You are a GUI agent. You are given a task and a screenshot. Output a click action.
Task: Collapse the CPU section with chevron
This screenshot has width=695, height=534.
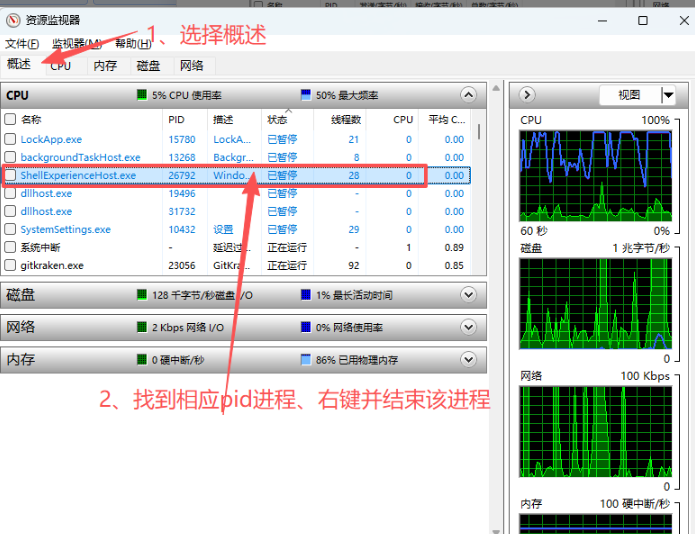click(x=468, y=95)
